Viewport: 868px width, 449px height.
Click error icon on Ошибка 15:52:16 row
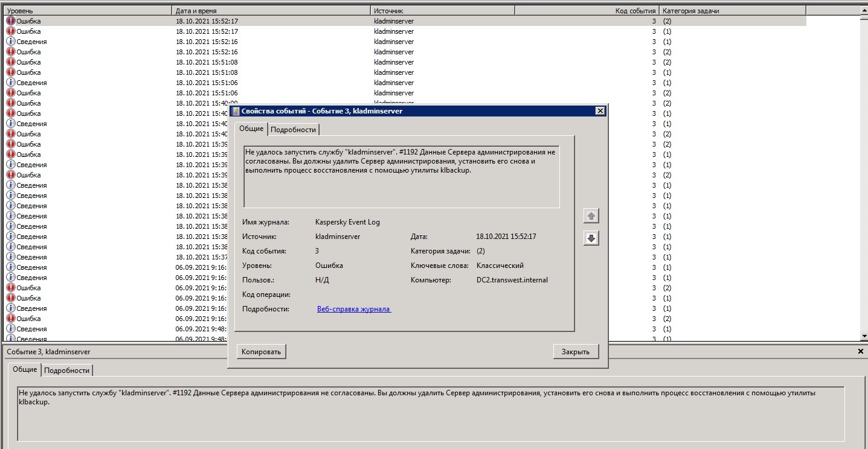[x=11, y=52]
